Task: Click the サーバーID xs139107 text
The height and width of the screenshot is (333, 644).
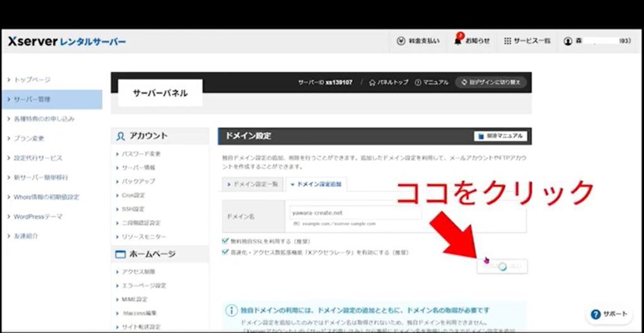Action: (325, 82)
